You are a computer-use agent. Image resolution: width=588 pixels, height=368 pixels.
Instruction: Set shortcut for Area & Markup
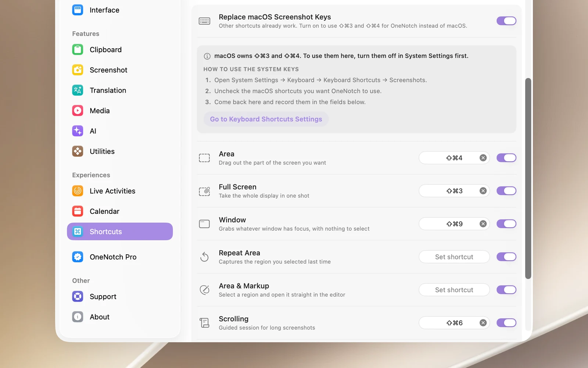(x=454, y=290)
